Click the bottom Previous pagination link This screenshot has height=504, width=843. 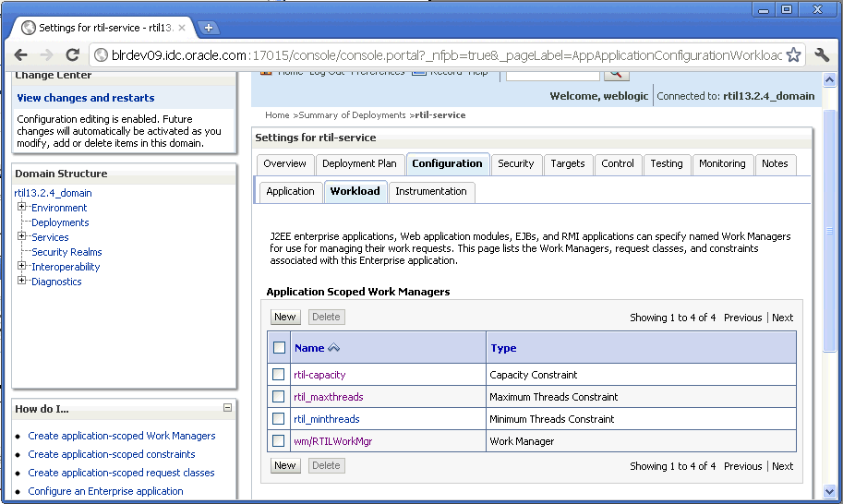[x=742, y=466]
